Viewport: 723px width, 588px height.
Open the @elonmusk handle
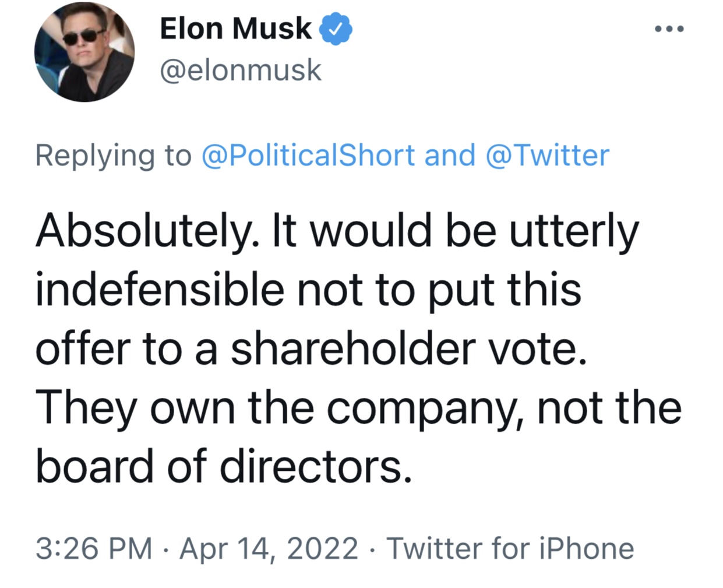pyautogui.click(x=241, y=71)
